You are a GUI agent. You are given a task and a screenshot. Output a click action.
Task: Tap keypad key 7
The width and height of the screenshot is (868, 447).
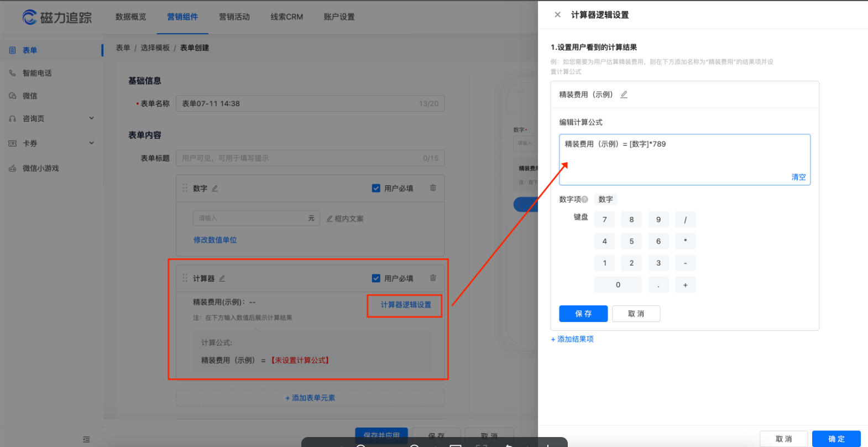pos(605,220)
